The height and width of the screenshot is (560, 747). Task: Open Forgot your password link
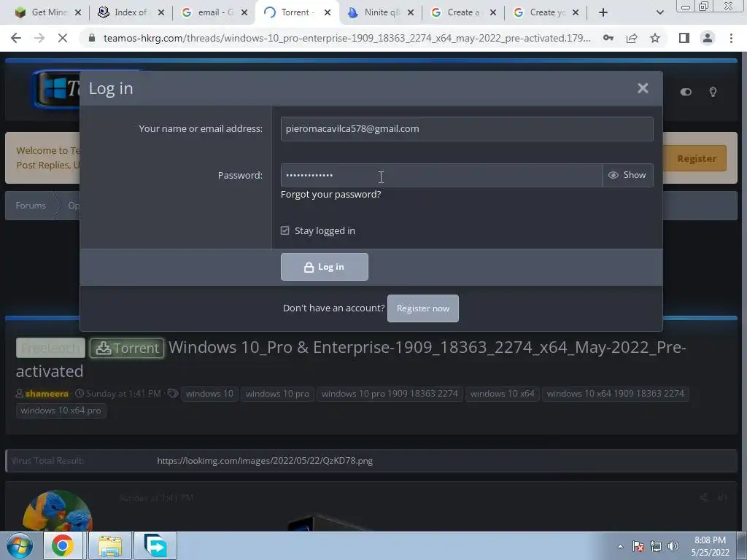click(330, 194)
